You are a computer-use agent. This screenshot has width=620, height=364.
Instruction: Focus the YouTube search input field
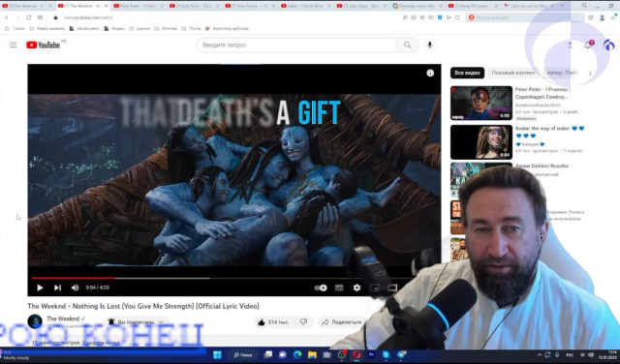pos(297,45)
